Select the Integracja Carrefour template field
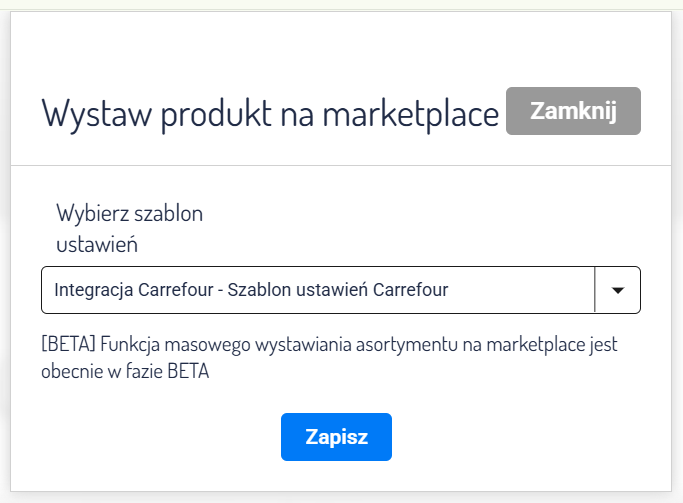This screenshot has width=683, height=503. (x=250, y=290)
